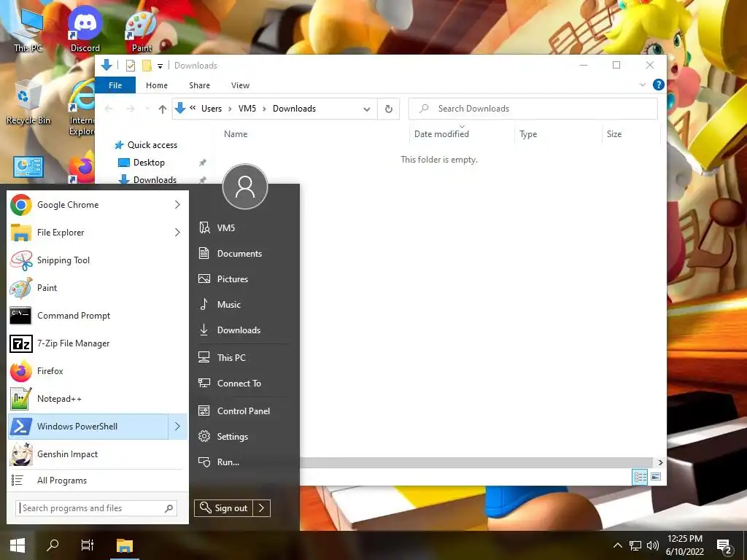Switch to large icons view in Explorer
Viewport: 747px width, 560px height.
coord(656,477)
